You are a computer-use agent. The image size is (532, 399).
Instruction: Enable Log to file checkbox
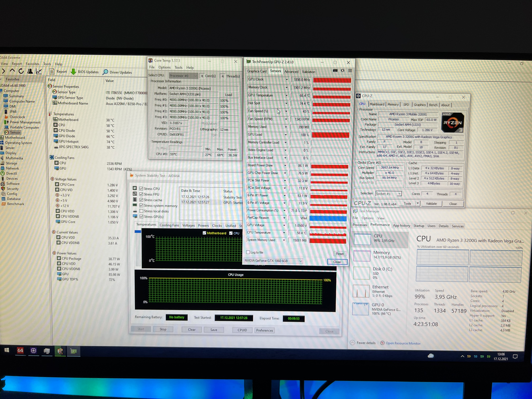pyautogui.click(x=248, y=252)
